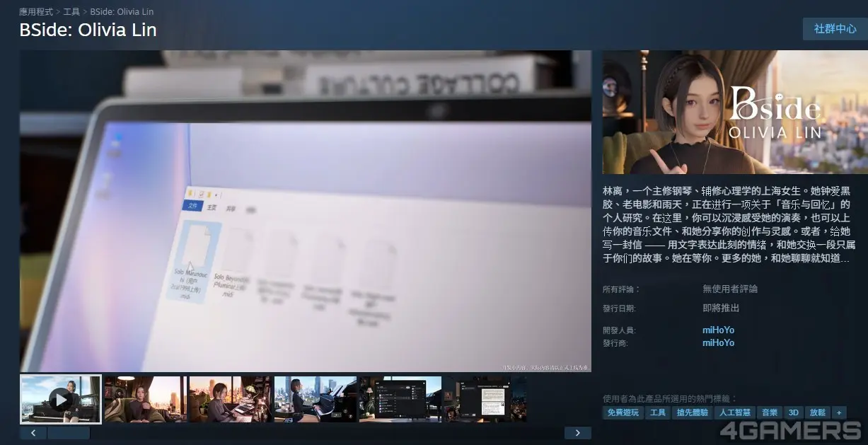
Task: Click the 無使用者評論 review text
Action: pyautogui.click(x=730, y=289)
